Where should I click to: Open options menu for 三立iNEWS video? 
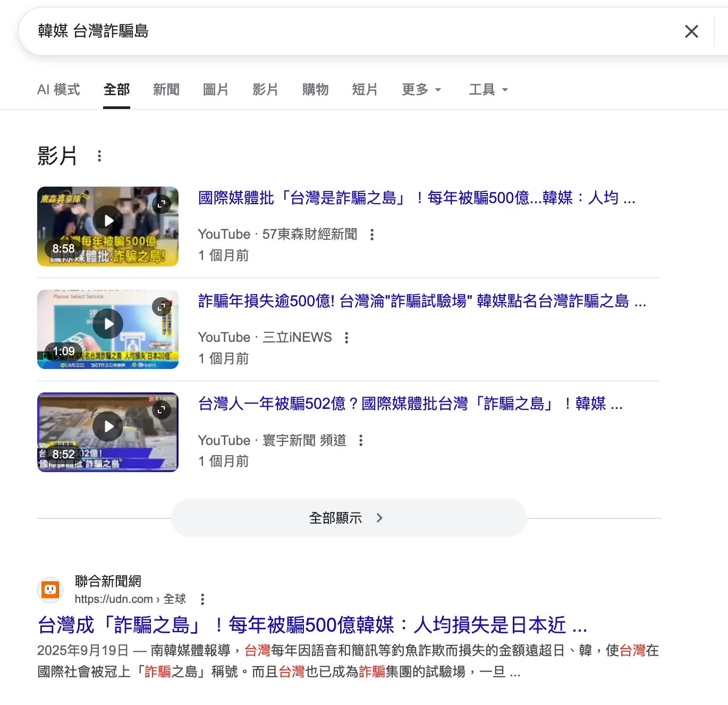click(346, 338)
